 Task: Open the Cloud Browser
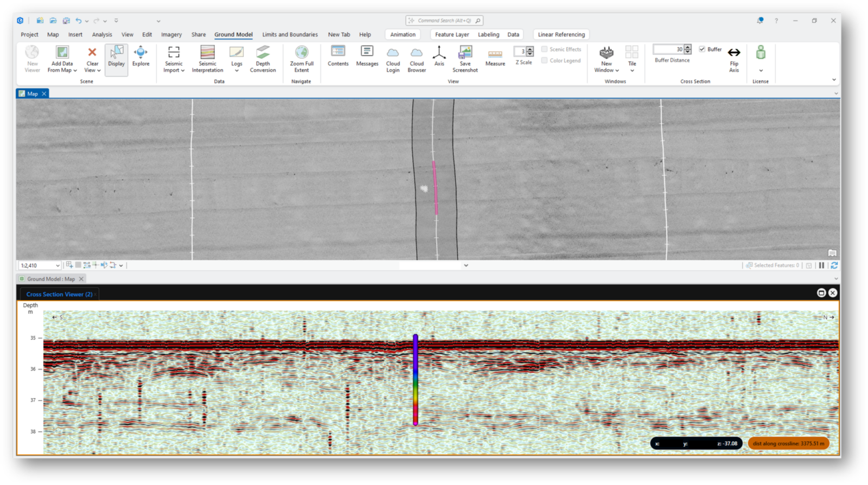417,53
